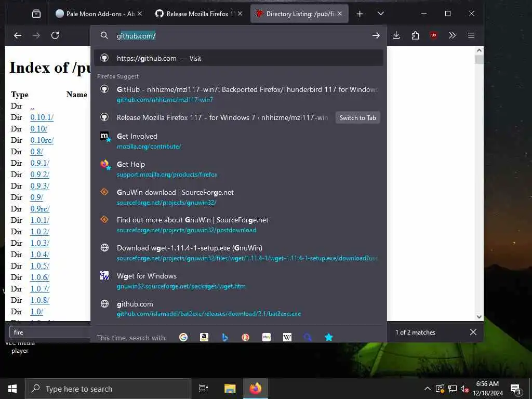Choose the nhhizme/mzl117-win7 GitHub suggestion
The width and height of the screenshot is (532, 399).
click(238, 95)
